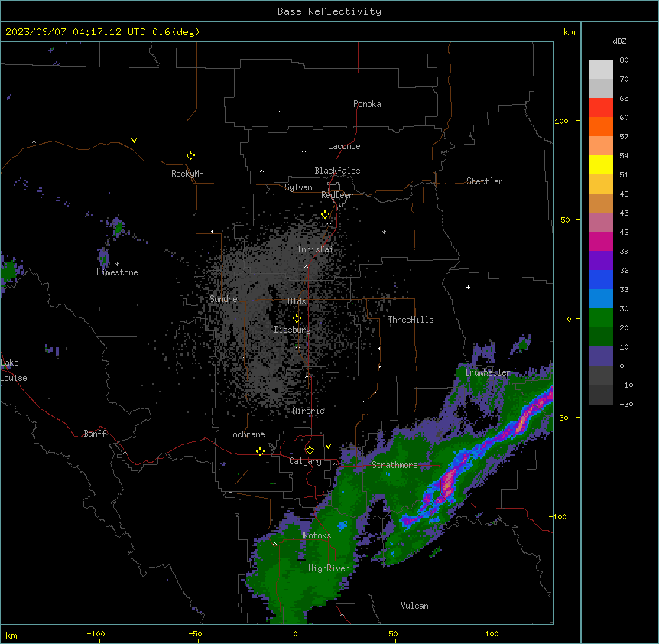
Task: Select the yellow 51-54 dBZ legend swatch
Action: (601, 165)
